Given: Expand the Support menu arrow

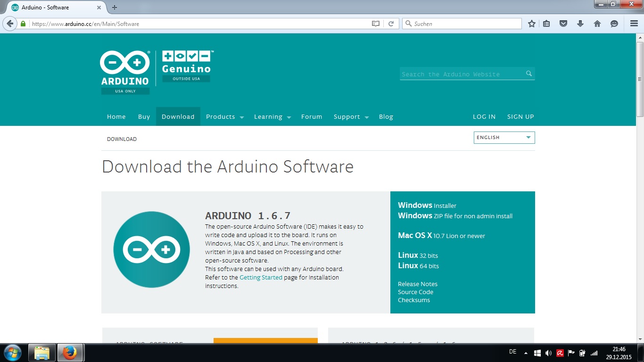Looking at the screenshot, I should (367, 117).
